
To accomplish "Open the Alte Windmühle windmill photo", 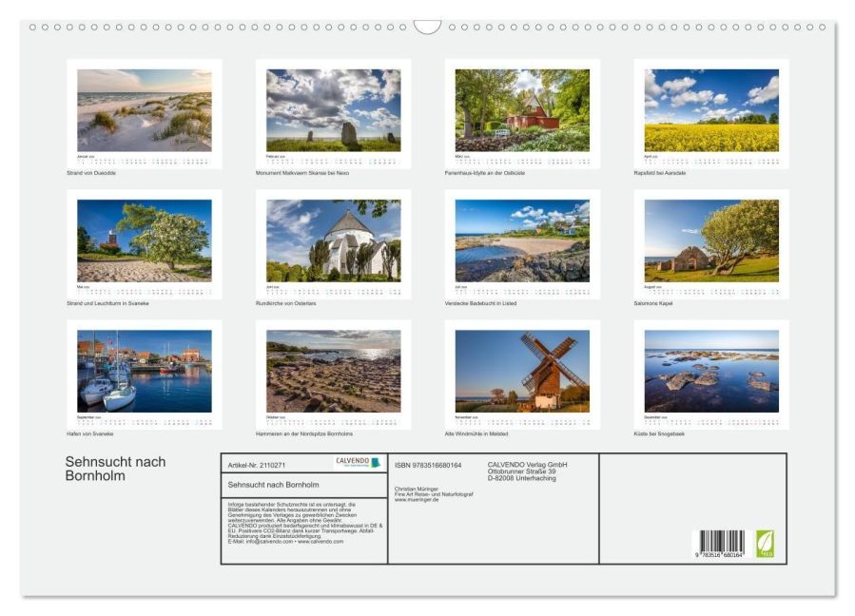I will pyautogui.click(x=522, y=372).
